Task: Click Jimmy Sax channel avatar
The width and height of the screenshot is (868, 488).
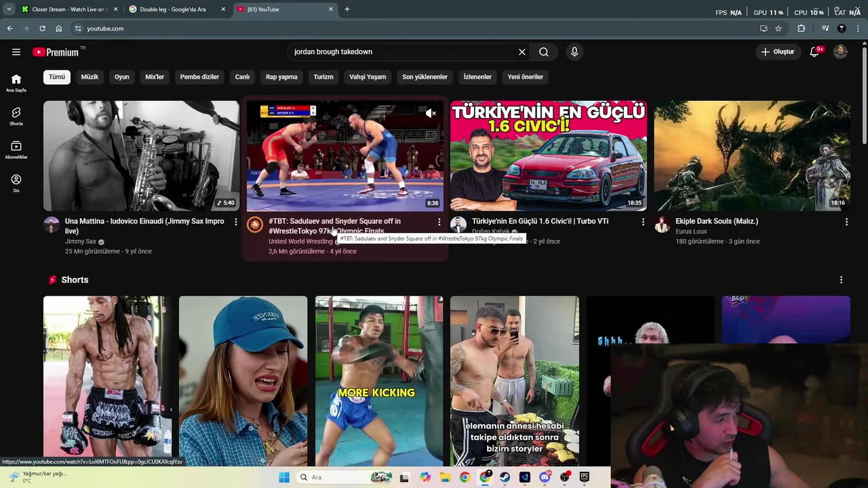Action: click(52, 225)
